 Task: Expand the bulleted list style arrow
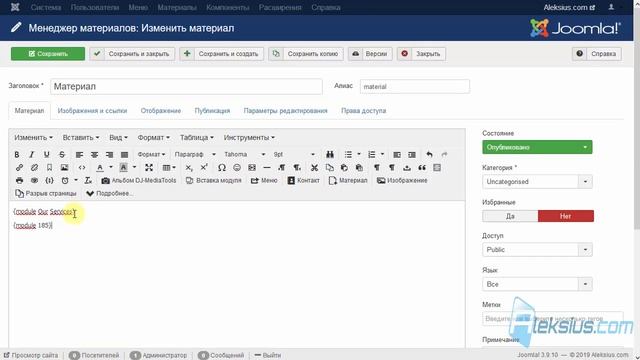[x=359, y=154]
